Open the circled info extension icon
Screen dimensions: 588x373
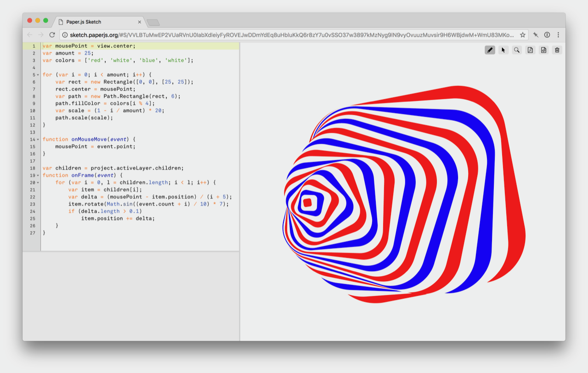(547, 35)
